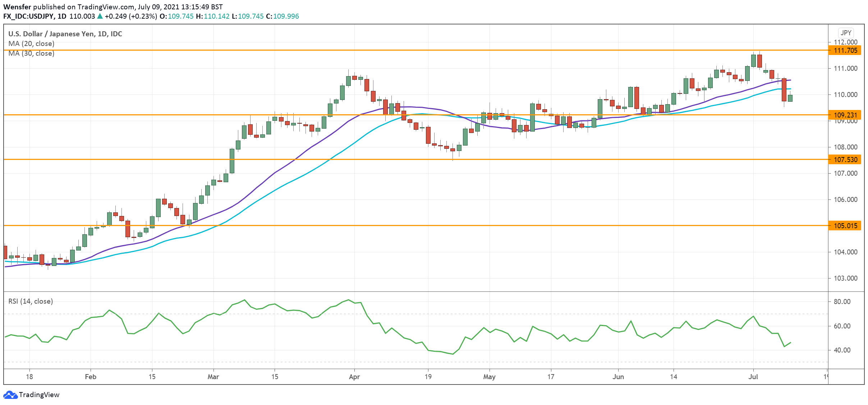Click the 80.00 RSI scale value

pyautogui.click(x=842, y=302)
